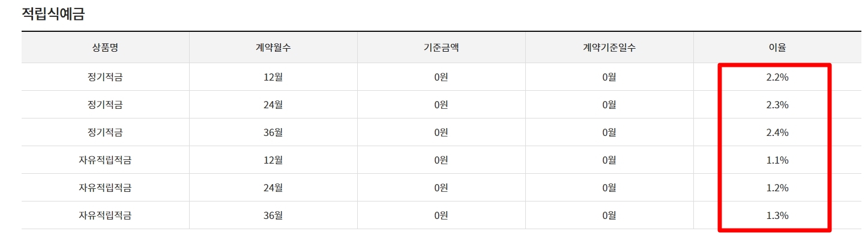Click 정기적금 in the 24월 row
Image resolution: width=868 pixels, height=237 pixels.
(x=105, y=105)
